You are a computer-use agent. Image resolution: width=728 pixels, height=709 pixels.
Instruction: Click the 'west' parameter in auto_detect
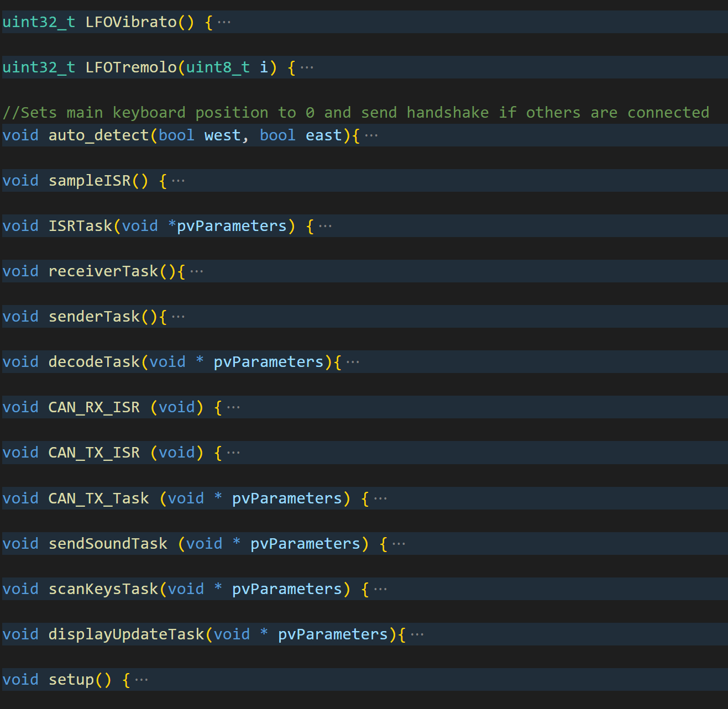click(223, 135)
